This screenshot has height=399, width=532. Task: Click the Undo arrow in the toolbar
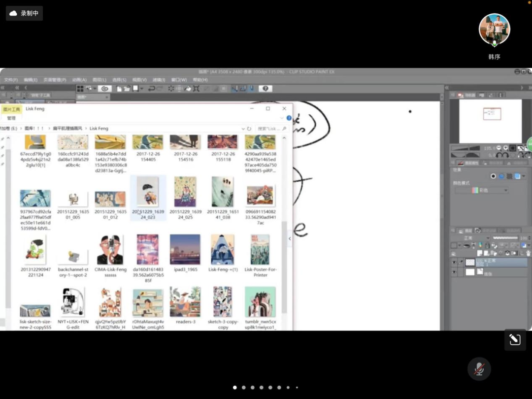click(152, 89)
